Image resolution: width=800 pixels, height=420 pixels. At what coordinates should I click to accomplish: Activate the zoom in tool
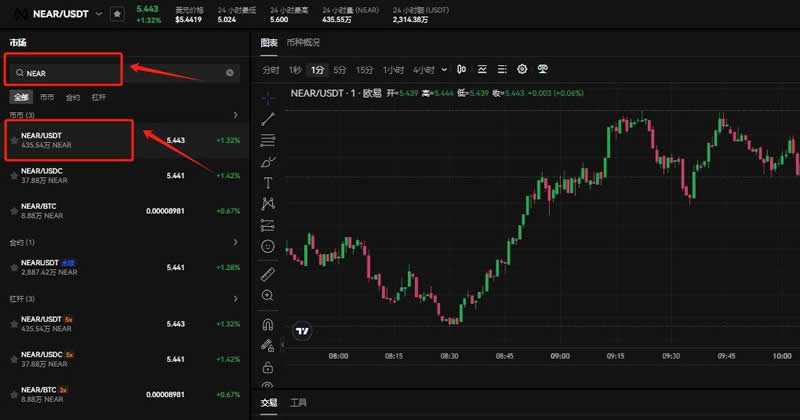tap(268, 295)
